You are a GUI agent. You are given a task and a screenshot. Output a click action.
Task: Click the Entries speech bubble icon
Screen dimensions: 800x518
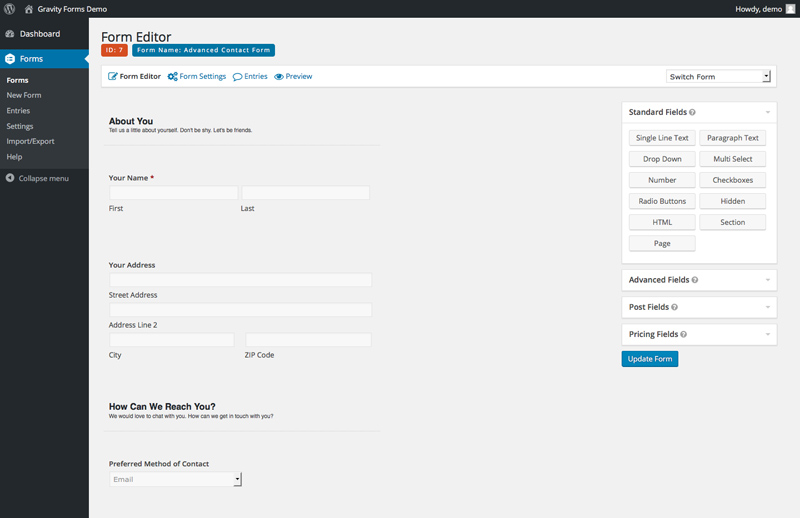(x=237, y=77)
